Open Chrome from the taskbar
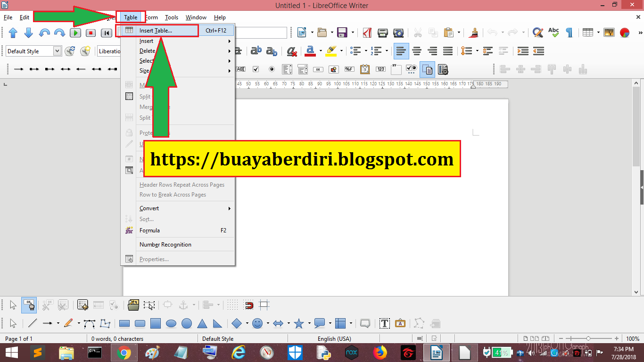 [124, 353]
